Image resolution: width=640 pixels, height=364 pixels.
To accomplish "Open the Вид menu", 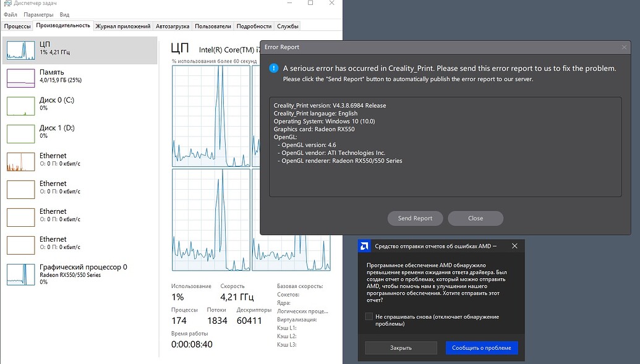I will (x=64, y=14).
